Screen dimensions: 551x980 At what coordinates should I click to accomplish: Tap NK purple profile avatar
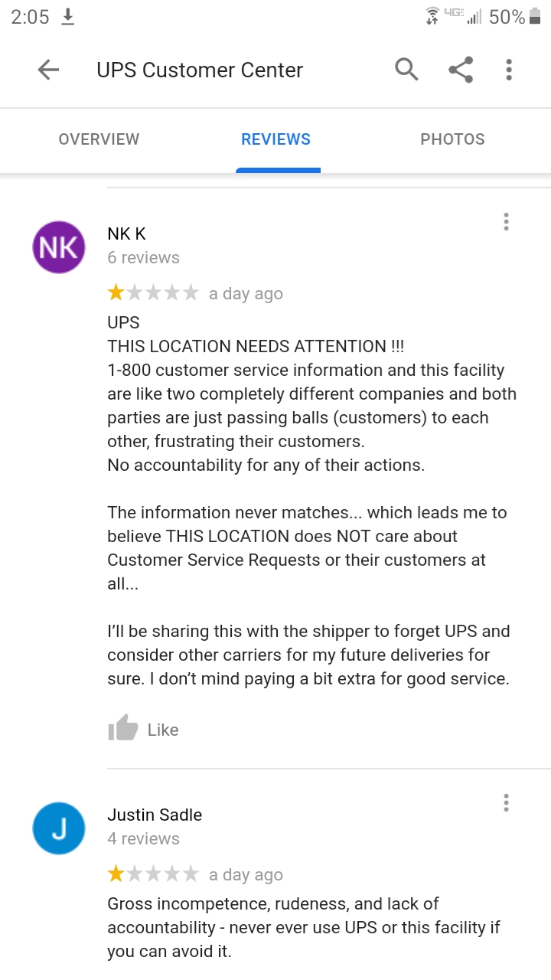pos(58,247)
